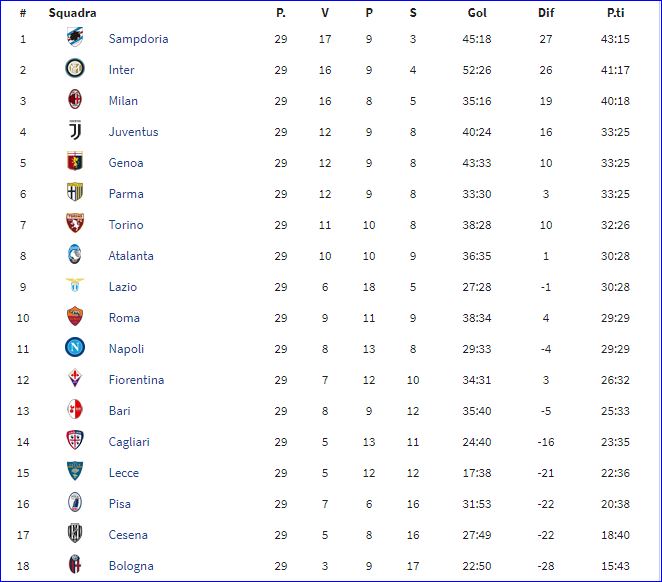Click the Inter club crest icon
Screen dimensions: 662x582
point(75,68)
